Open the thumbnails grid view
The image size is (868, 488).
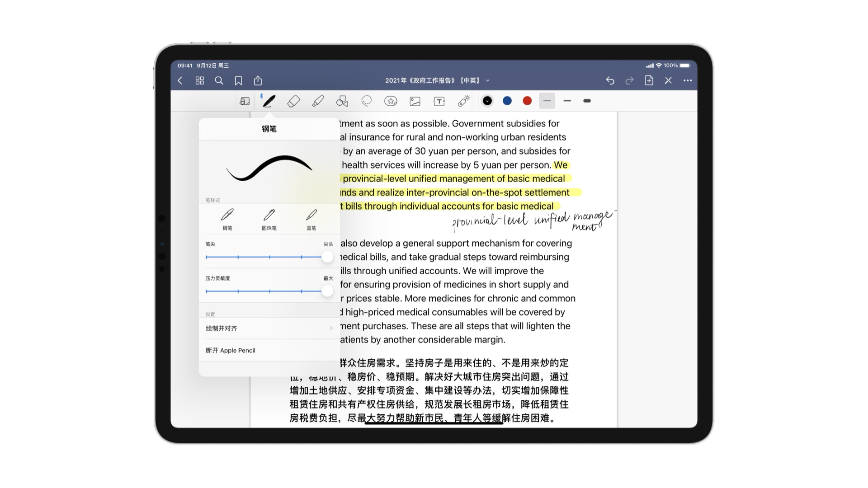coord(199,80)
